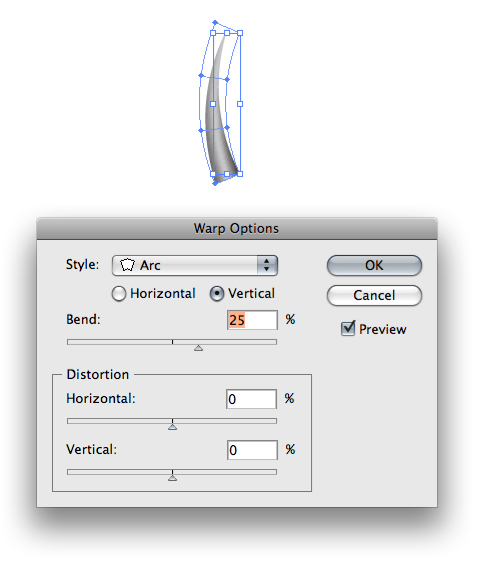Click the top-right bounding box handle
The image size is (482, 561).
pyautogui.click(x=240, y=33)
